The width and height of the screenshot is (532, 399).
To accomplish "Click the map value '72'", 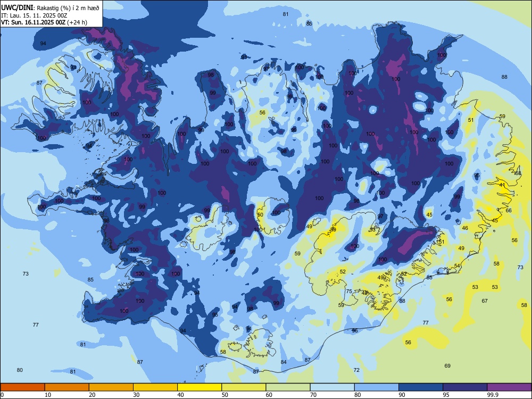I will point(356,370).
